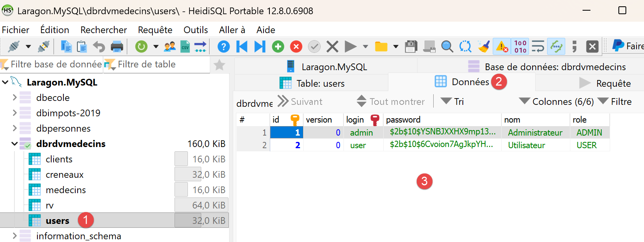Open the refresh options dropdown arrow
This screenshot has width=644, height=242.
coord(156,47)
